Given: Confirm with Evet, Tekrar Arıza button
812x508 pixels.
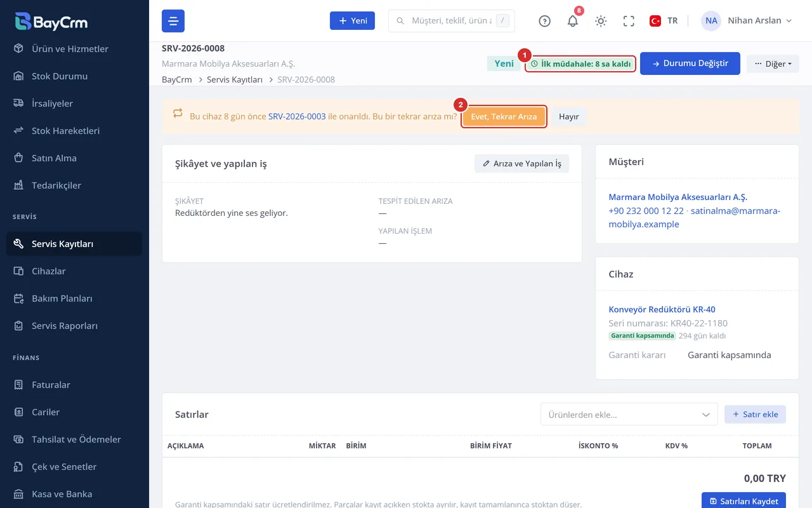Looking at the screenshot, I should (504, 117).
